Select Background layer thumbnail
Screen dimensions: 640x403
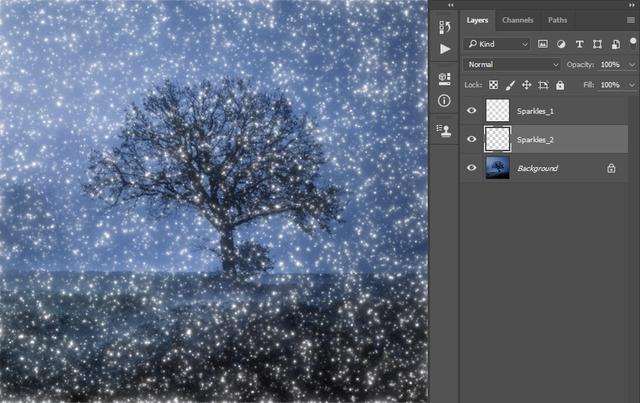(x=498, y=168)
